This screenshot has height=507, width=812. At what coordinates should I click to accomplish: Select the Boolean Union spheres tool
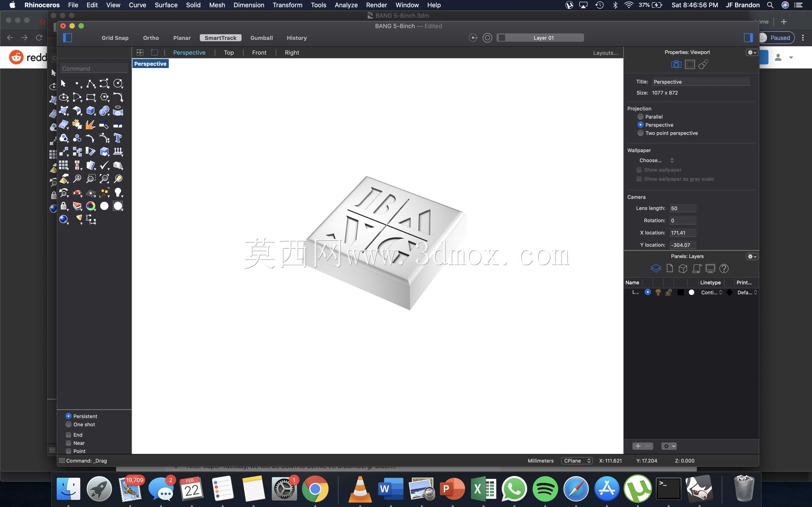pyautogui.click(x=104, y=111)
